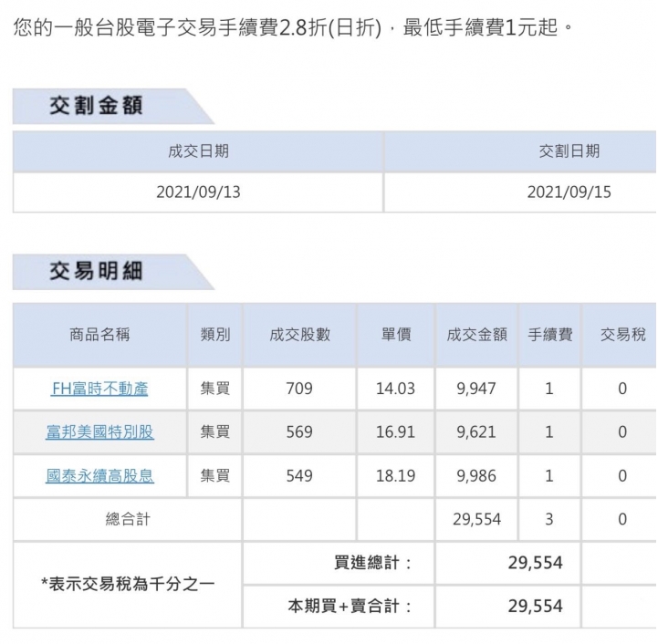
Task: Click the 成交股數 column header
Action: pyautogui.click(x=299, y=335)
